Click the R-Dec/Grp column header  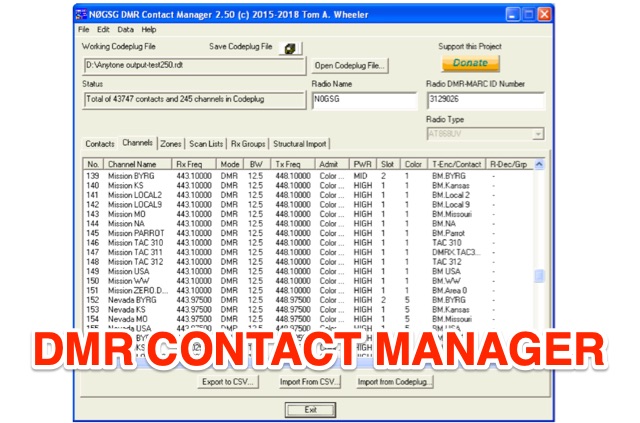tap(509, 164)
